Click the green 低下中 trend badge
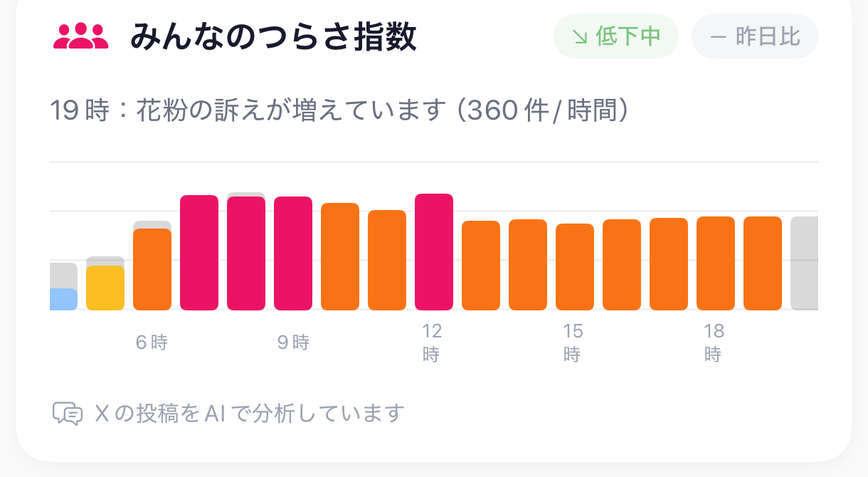Image resolution: width=868 pixels, height=477 pixels. pyautogui.click(x=616, y=36)
